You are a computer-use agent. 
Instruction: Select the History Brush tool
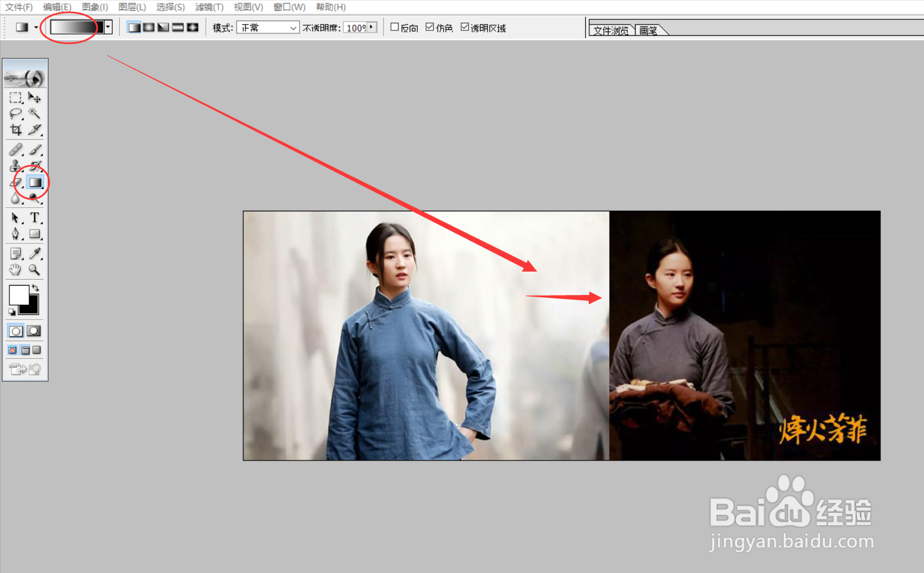(x=35, y=166)
